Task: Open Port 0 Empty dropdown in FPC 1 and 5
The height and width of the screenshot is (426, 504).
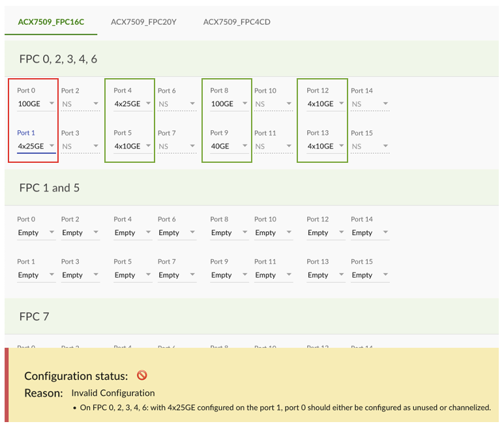Action: (x=37, y=233)
